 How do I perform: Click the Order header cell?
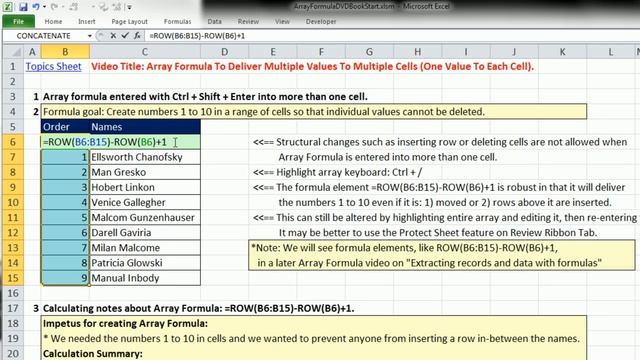point(65,127)
